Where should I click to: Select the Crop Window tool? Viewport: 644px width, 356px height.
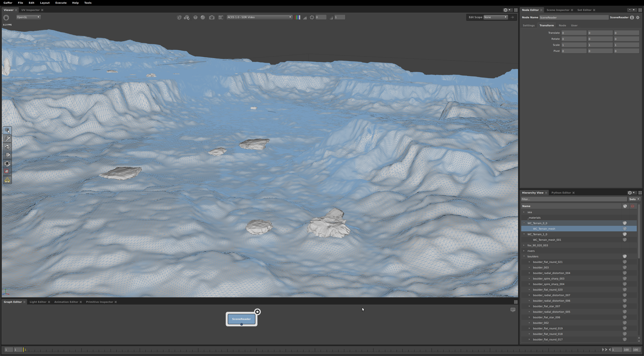point(7,171)
